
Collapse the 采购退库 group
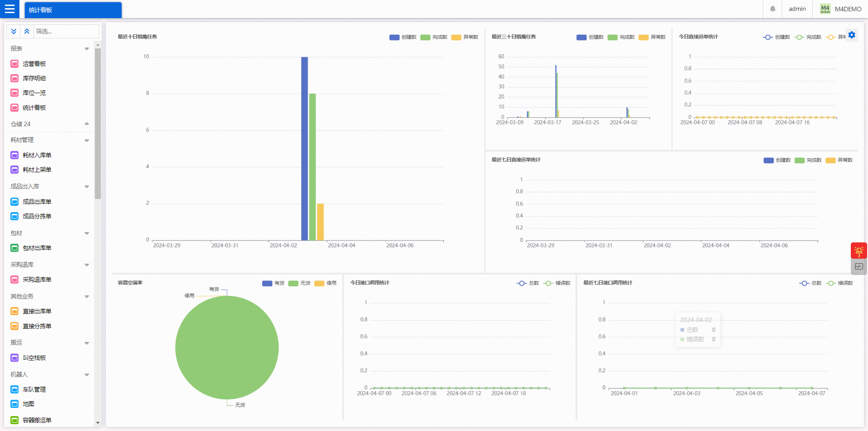click(87, 265)
